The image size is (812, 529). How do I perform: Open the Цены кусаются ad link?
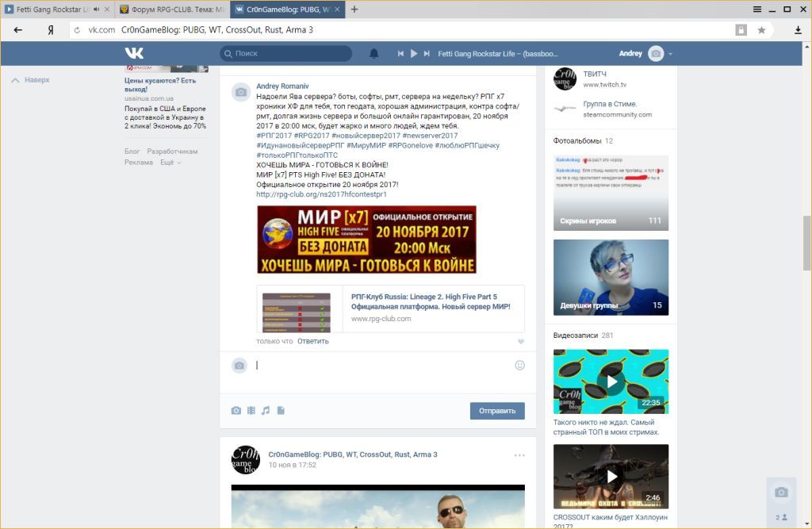point(160,84)
